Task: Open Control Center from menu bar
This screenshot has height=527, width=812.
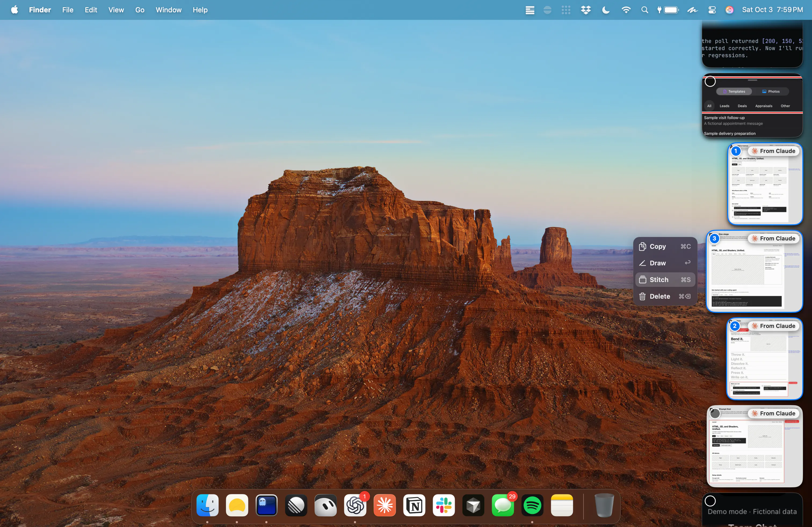Action: 712,10
